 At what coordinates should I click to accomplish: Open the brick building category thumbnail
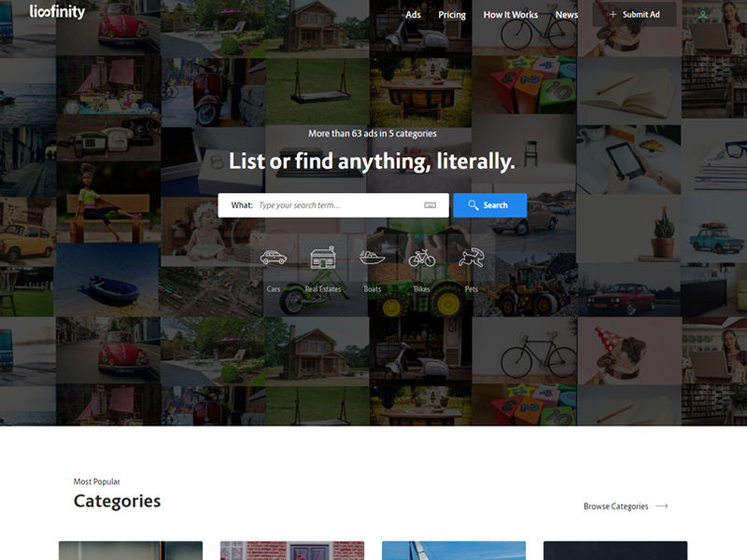[292, 551]
